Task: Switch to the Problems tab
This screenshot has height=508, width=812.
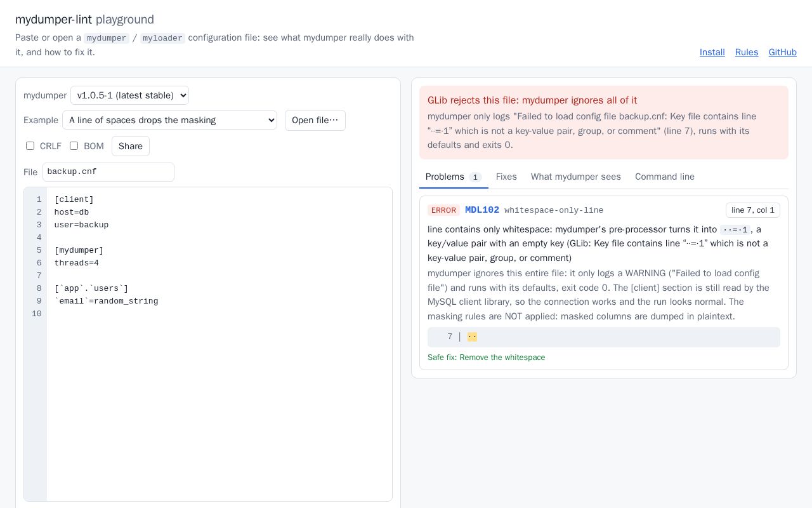Action: [454, 177]
